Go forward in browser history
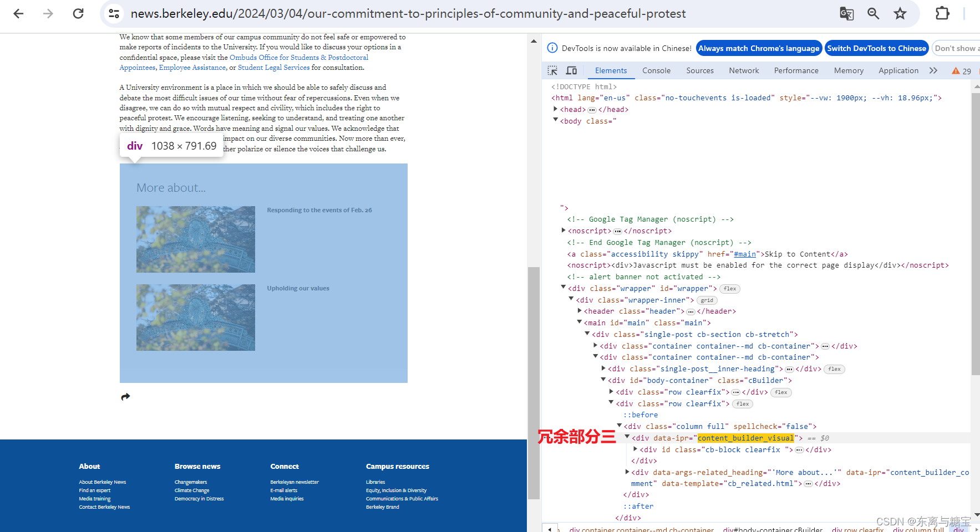The width and height of the screenshot is (980, 532). (x=48, y=13)
